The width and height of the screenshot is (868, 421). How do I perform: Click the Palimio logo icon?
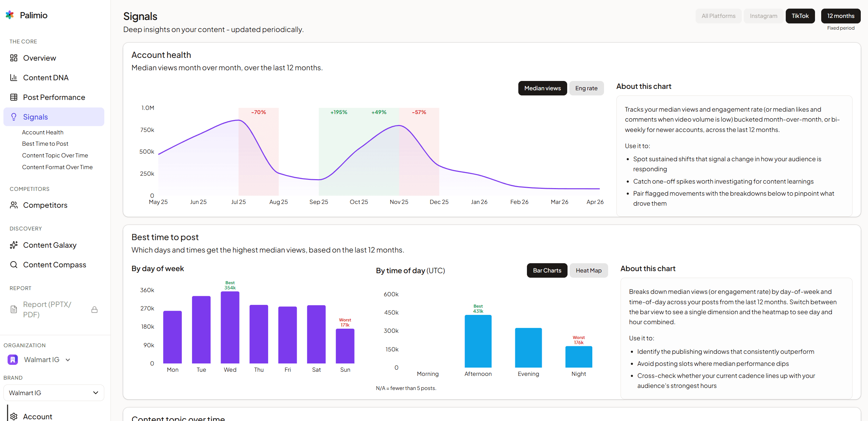point(10,15)
